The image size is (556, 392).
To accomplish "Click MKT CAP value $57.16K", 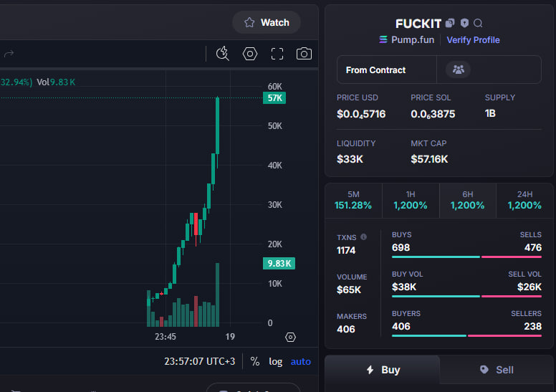I will (429, 159).
